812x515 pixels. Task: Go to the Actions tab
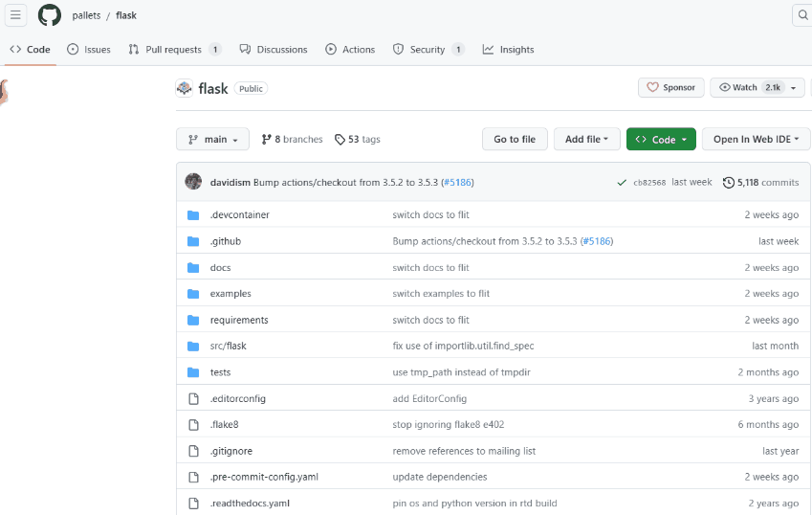coord(350,50)
